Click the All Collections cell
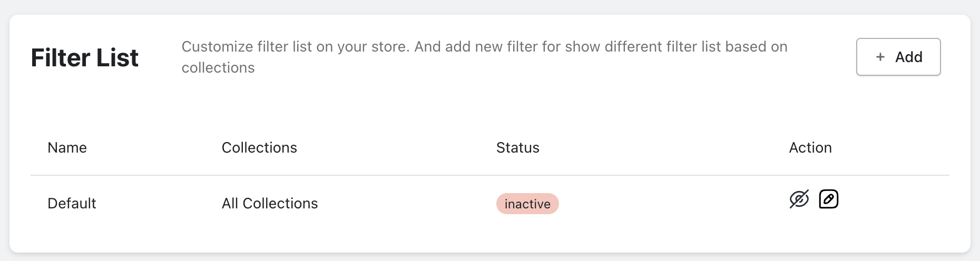 (x=270, y=204)
